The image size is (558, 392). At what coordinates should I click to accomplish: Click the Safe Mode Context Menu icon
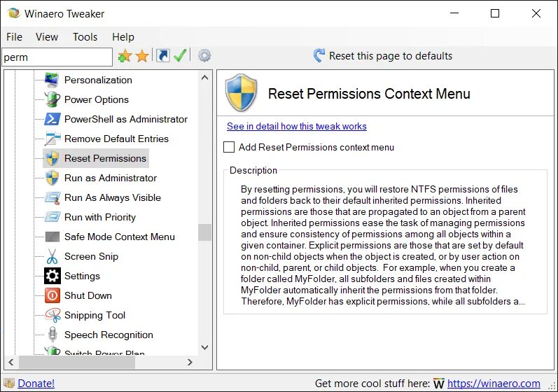tap(53, 237)
